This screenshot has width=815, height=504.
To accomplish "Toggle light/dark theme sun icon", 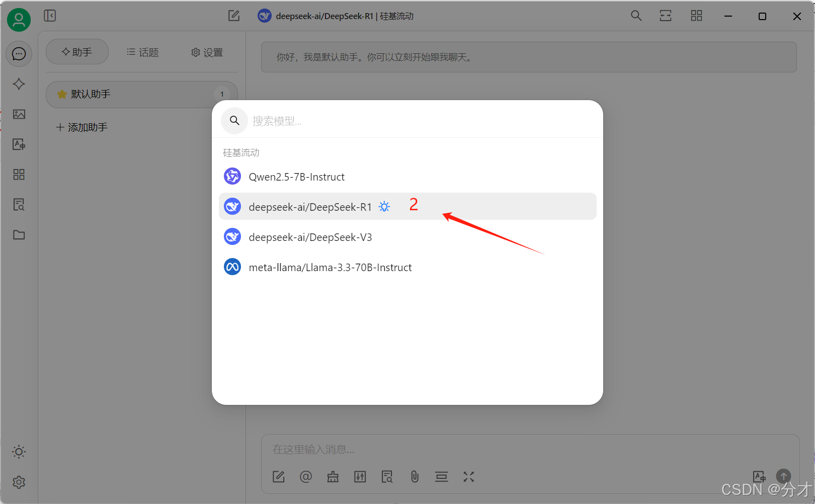I will tap(19, 452).
